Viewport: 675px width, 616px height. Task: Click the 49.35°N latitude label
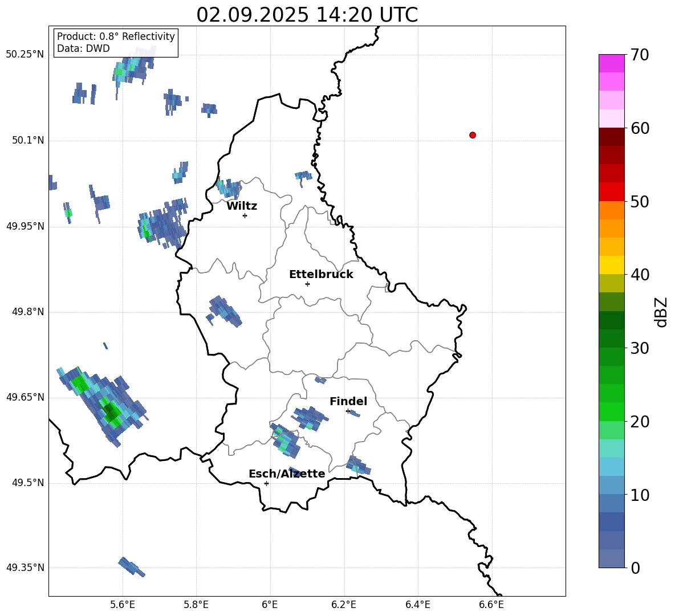pyautogui.click(x=25, y=568)
